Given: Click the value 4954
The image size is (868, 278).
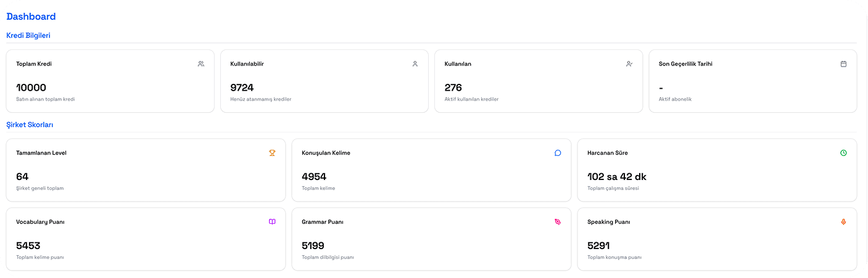Looking at the screenshot, I should pyautogui.click(x=314, y=176).
